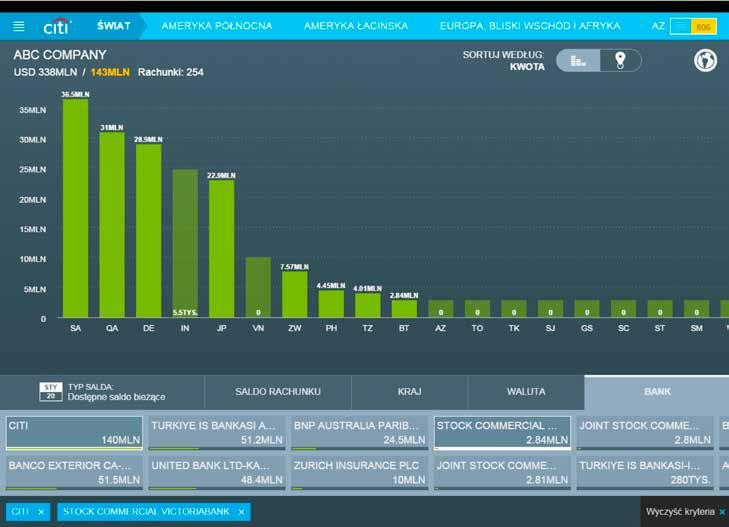Switch to Ameryka Północna tab
The width and height of the screenshot is (729, 527).
217,26
